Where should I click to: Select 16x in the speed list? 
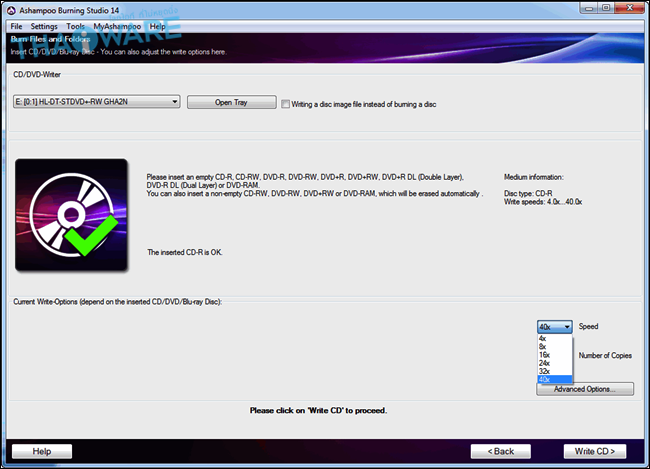[x=555, y=355]
